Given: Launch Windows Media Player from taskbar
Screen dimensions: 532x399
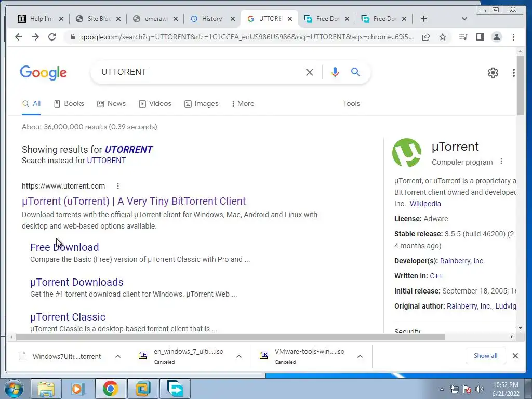Looking at the screenshot, I should (x=78, y=389).
